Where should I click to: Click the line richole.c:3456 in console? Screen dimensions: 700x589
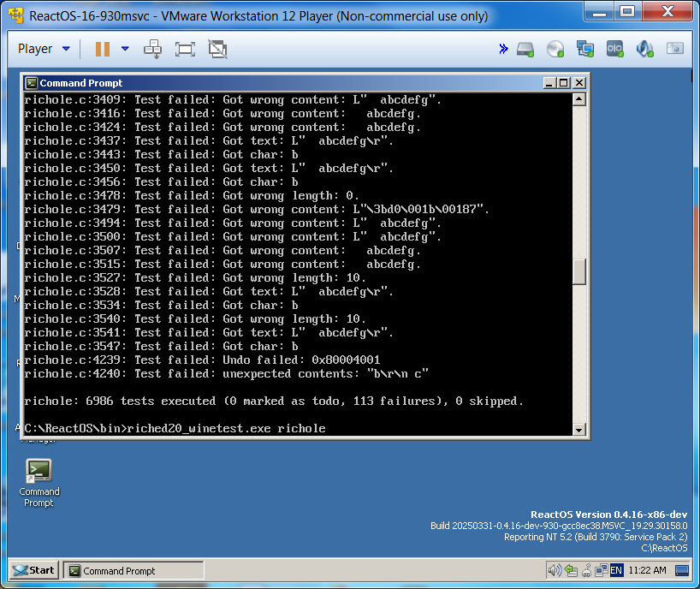coord(161,182)
